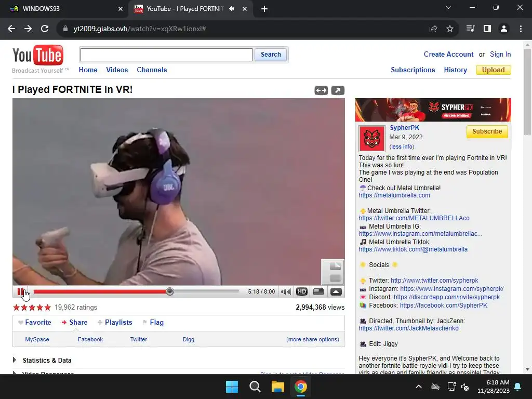Share to Digg
This screenshot has height=399, width=532.
(x=188, y=339)
